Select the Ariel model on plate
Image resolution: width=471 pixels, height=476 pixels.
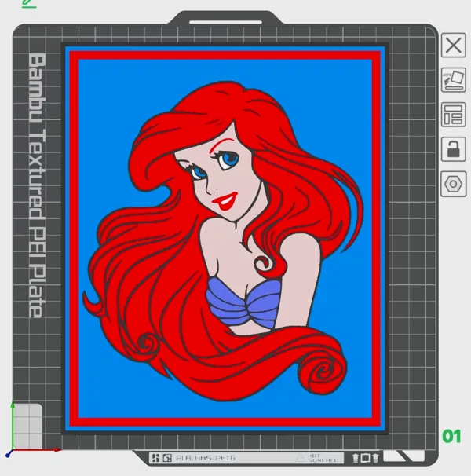point(225,240)
